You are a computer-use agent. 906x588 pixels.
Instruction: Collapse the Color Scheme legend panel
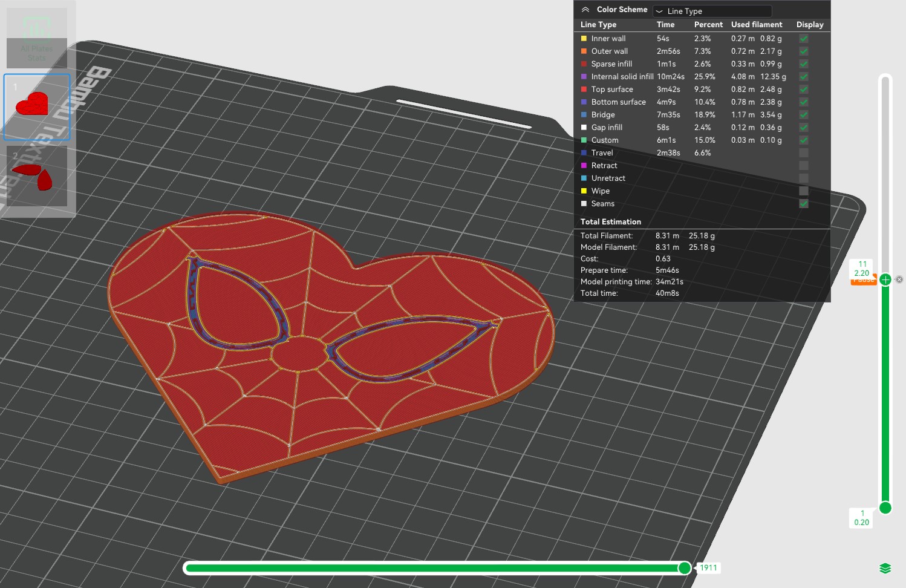585,10
